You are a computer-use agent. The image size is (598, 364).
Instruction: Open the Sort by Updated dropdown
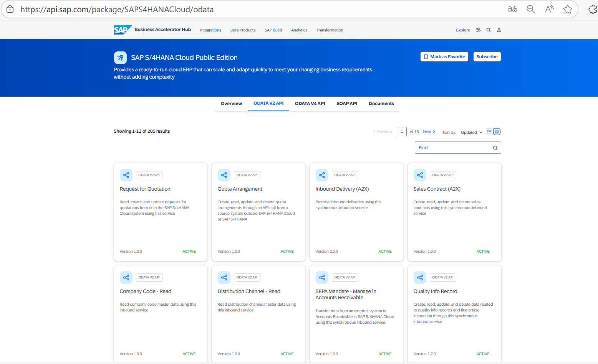click(x=471, y=132)
